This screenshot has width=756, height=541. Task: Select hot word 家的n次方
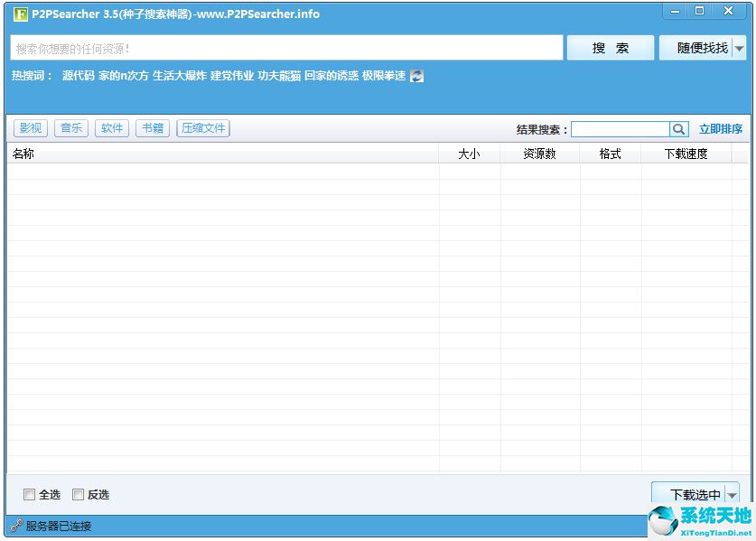(124, 76)
